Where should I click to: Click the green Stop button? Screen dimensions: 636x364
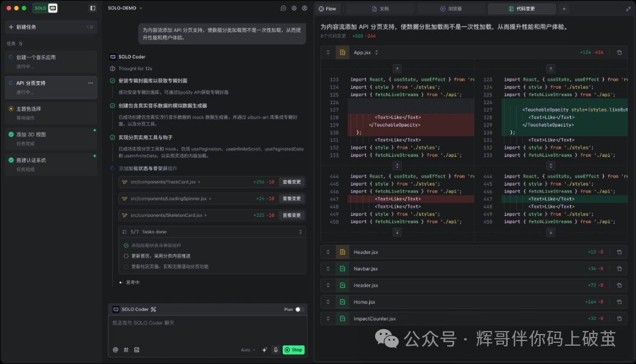pyautogui.click(x=293, y=349)
